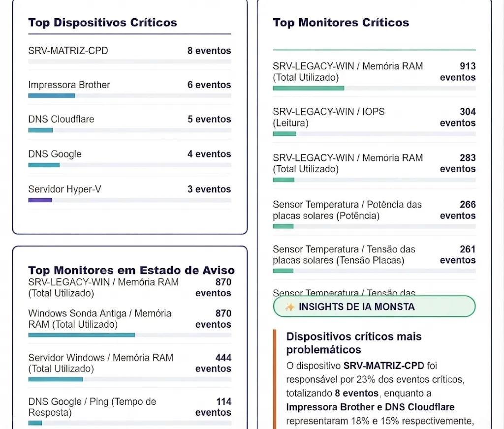This screenshot has width=504, height=429.
Task: Click the sparkle icon beside Insights de IA Monsta
Action: tap(289, 307)
